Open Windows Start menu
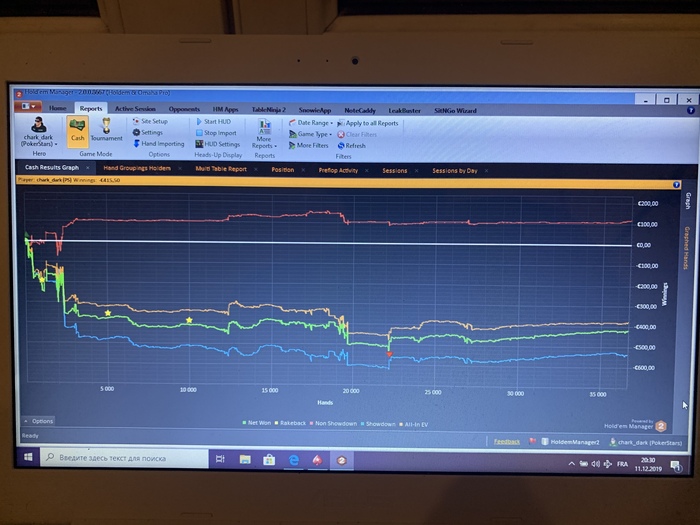Viewport: 700px width, 525px height. click(x=28, y=457)
